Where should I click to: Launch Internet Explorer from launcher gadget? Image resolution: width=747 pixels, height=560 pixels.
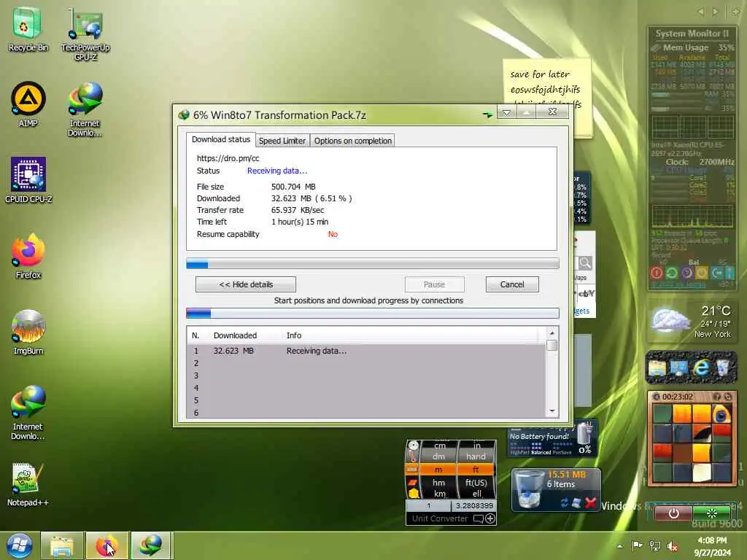[701, 367]
